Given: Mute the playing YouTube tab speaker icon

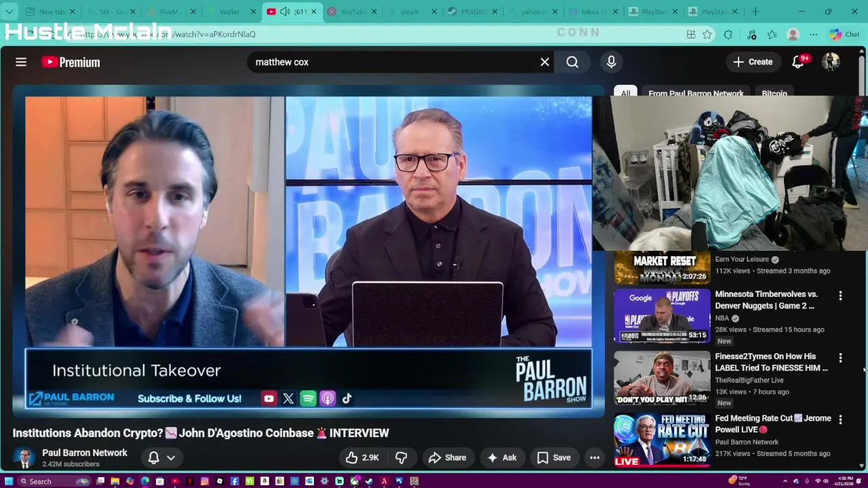Looking at the screenshot, I should (x=285, y=12).
